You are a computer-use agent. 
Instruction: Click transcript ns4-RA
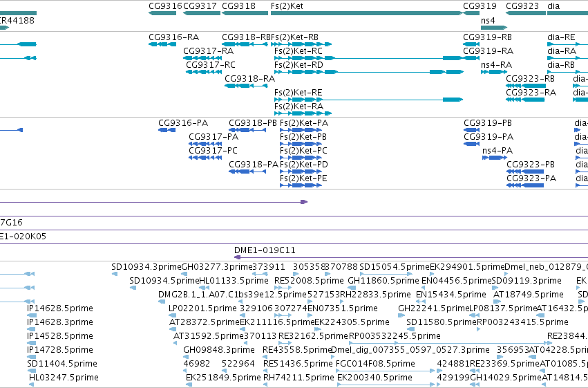pyautogui.click(x=494, y=72)
